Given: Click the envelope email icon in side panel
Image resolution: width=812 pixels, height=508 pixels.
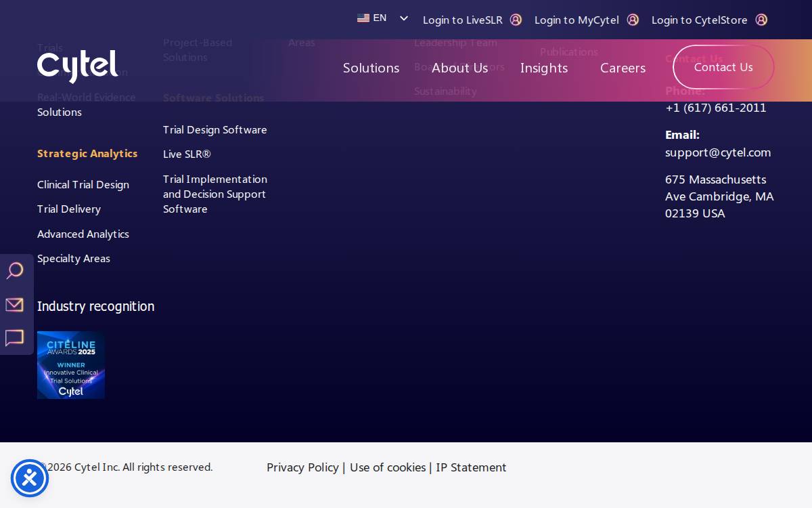Looking at the screenshot, I should [x=15, y=305].
